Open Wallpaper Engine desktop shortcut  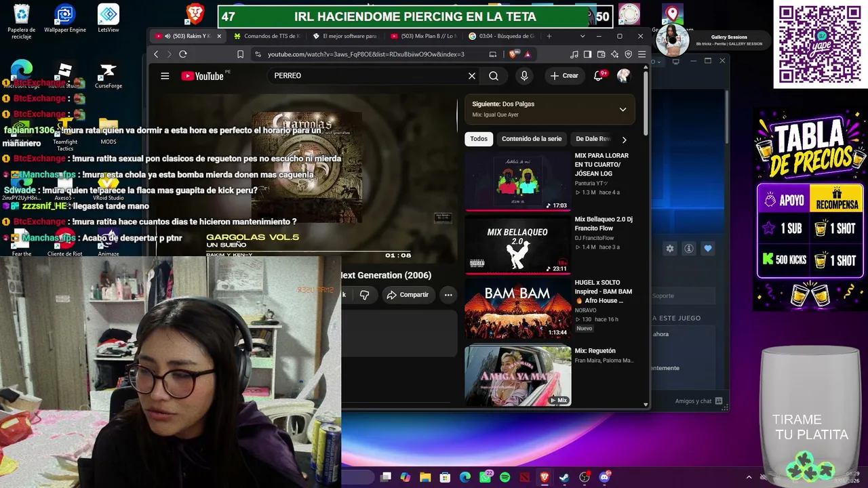click(x=65, y=19)
